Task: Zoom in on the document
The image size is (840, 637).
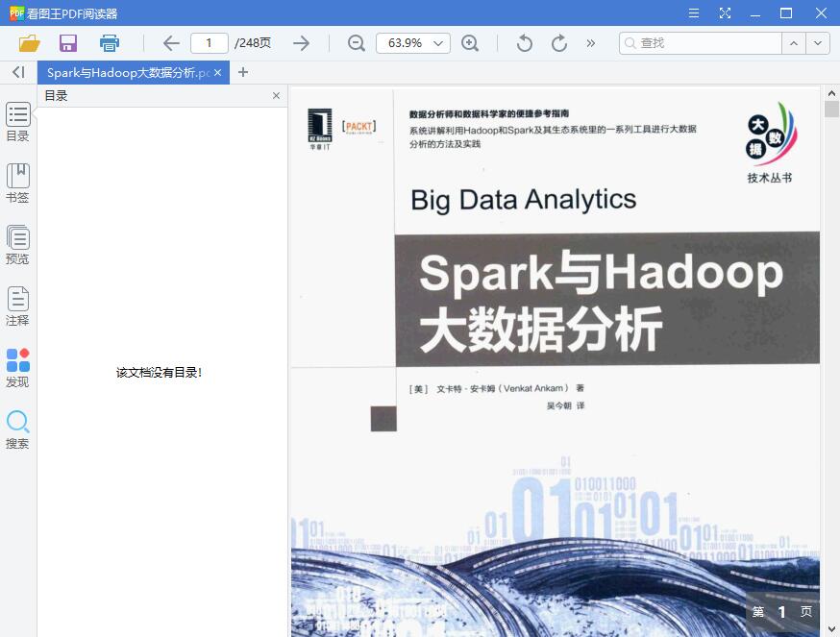Action: click(472, 43)
